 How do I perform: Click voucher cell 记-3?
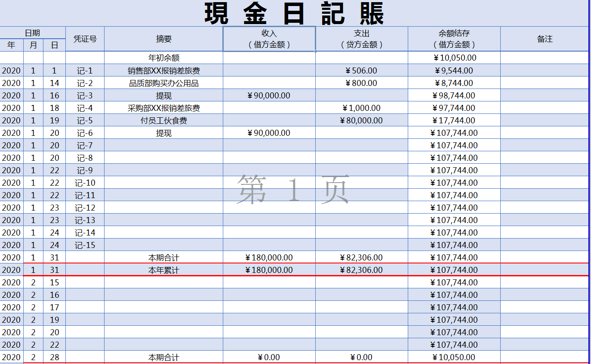pos(85,95)
